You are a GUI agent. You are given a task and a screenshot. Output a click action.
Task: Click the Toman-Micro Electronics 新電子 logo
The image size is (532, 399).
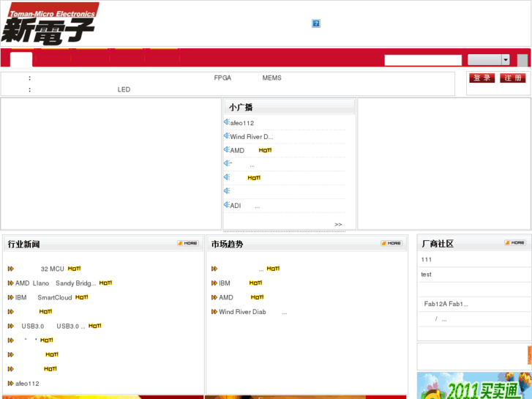tap(50, 23)
